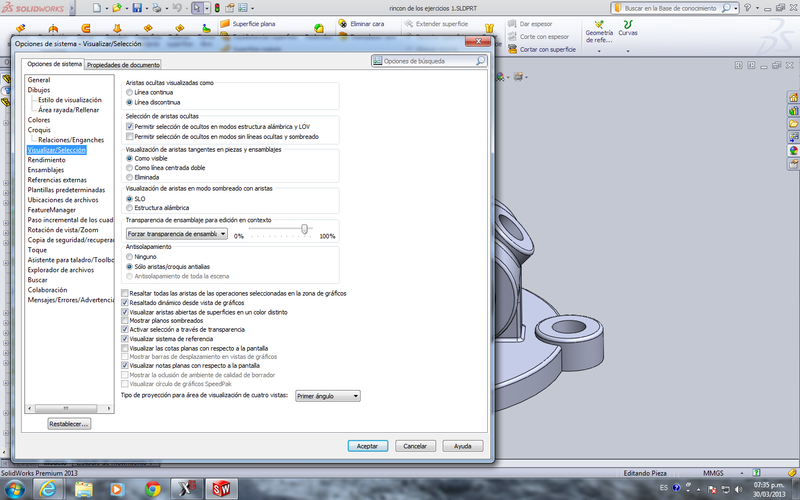Enable Mostrar planos sombreados checkbox
The image size is (800, 500).
124,321
